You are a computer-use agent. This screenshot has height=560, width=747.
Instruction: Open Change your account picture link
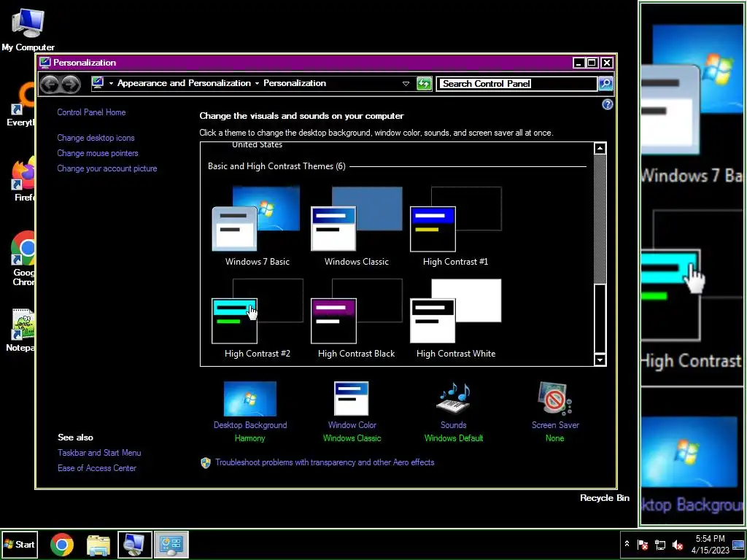tap(107, 168)
